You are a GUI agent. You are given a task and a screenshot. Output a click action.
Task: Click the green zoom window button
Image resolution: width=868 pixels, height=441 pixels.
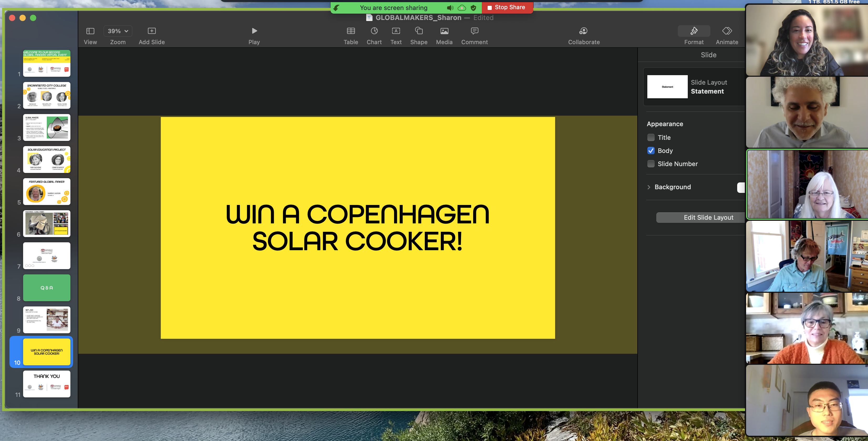(33, 18)
